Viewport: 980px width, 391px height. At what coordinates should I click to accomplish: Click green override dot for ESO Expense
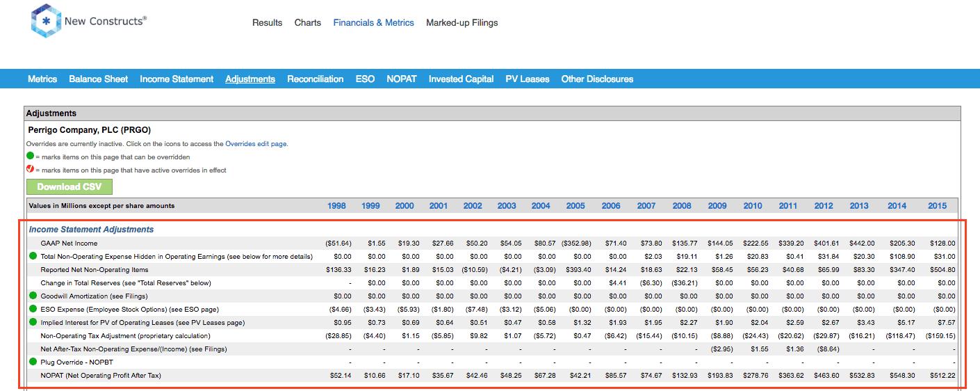33,309
